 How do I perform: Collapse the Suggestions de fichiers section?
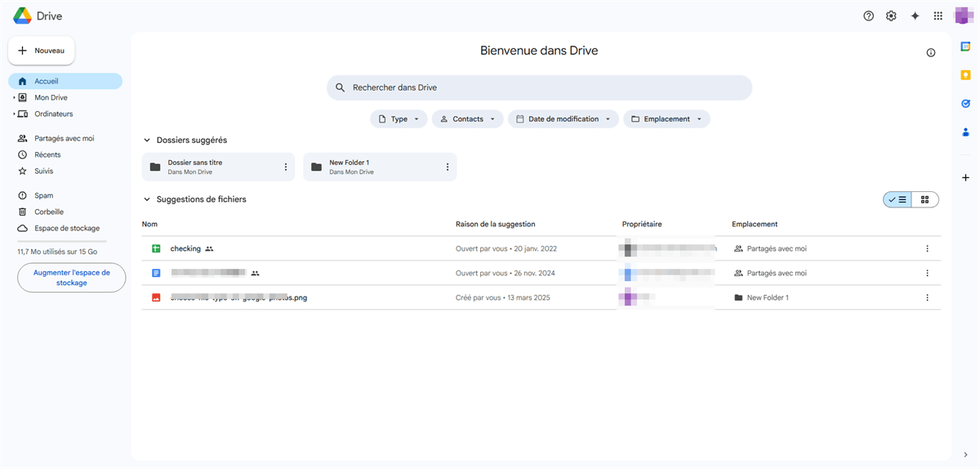point(147,199)
